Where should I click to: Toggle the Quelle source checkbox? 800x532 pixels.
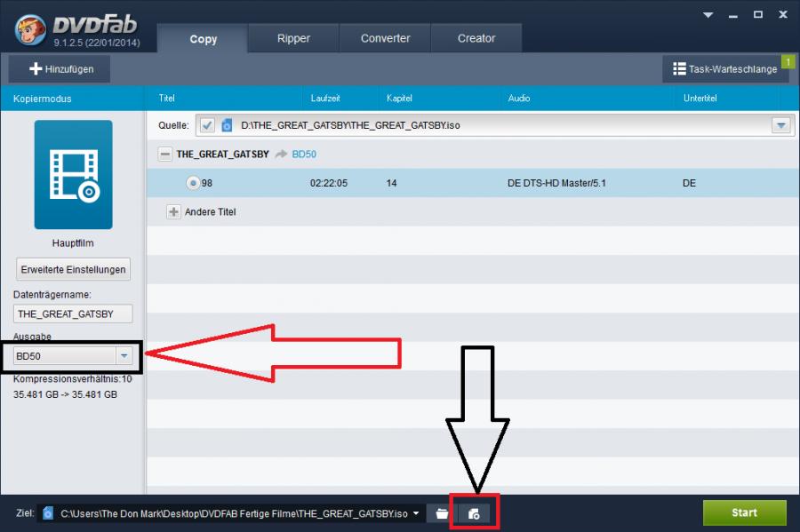(207, 125)
